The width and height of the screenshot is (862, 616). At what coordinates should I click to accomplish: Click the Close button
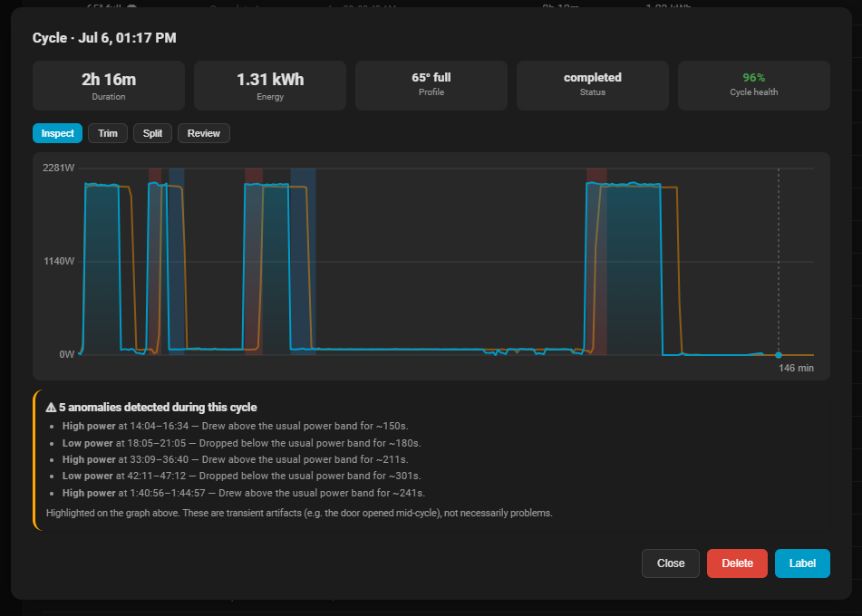[670, 563]
